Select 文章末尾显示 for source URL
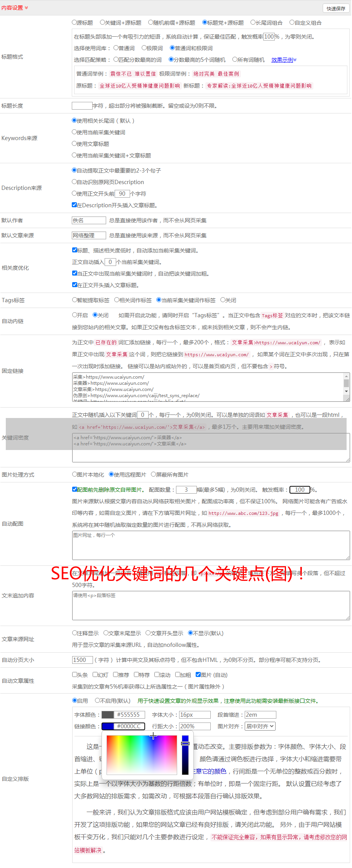This screenshot has height=868, width=352. pyautogui.click(x=106, y=633)
